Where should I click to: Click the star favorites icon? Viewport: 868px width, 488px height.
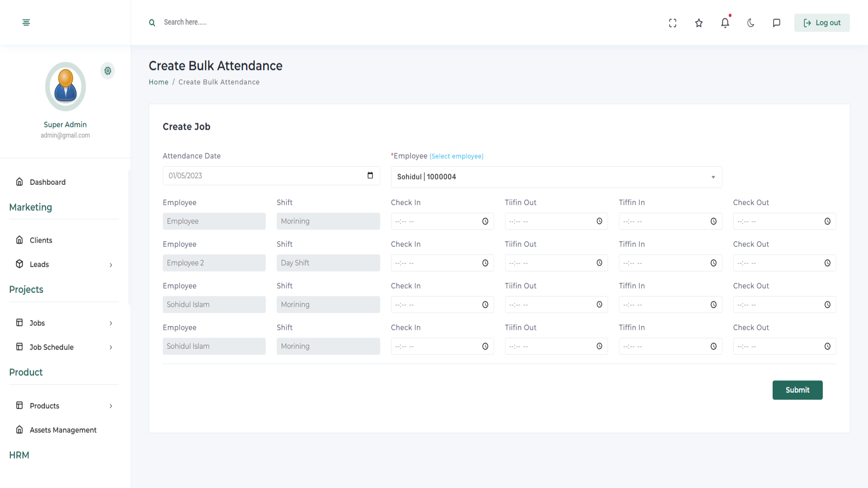coord(699,23)
